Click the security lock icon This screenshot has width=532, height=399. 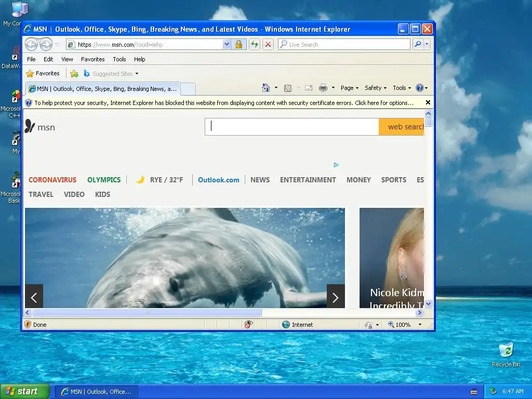coord(239,45)
